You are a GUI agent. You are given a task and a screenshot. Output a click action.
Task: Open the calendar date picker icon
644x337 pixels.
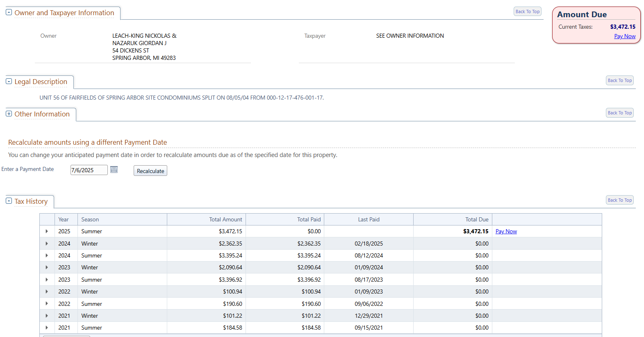(x=114, y=170)
